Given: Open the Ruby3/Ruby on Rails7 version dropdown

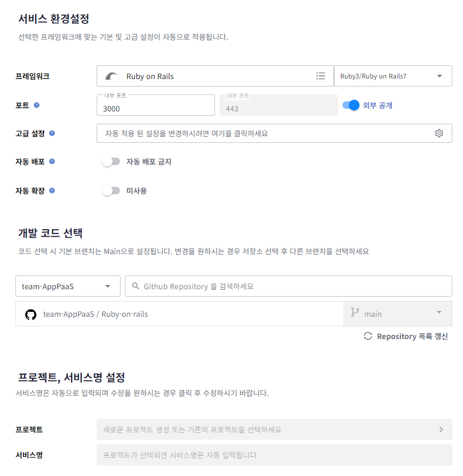Looking at the screenshot, I should (393, 76).
